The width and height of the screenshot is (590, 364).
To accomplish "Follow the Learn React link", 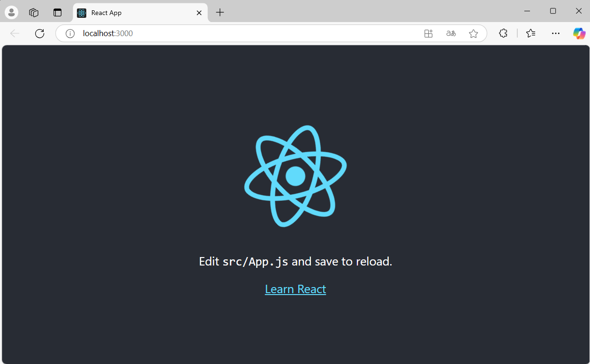I will tap(295, 289).
